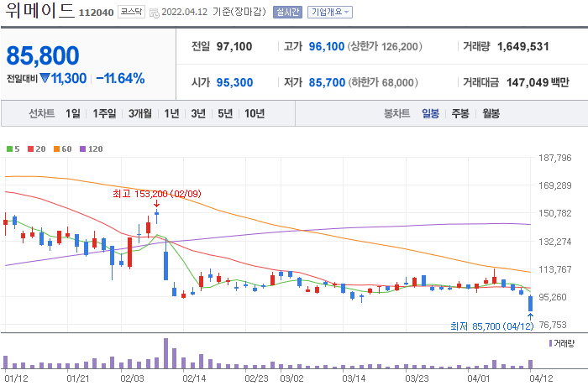This screenshot has height=391, width=588.
Task: Click current price 85,800
Action: pos(43,56)
